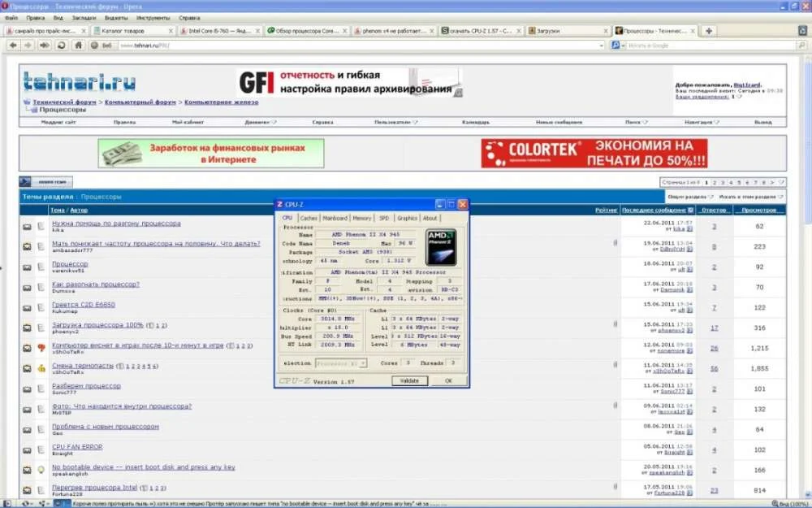Open the Файл menu

tap(11, 18)
